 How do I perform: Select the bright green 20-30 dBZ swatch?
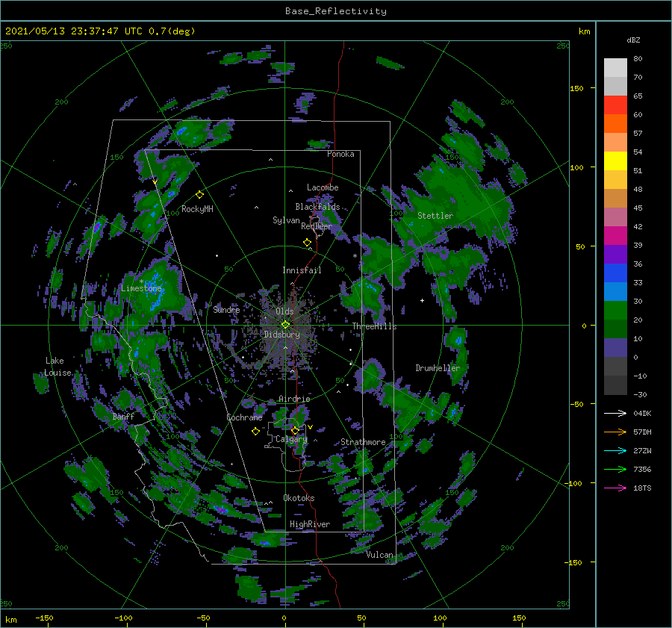tap(615, 311)
